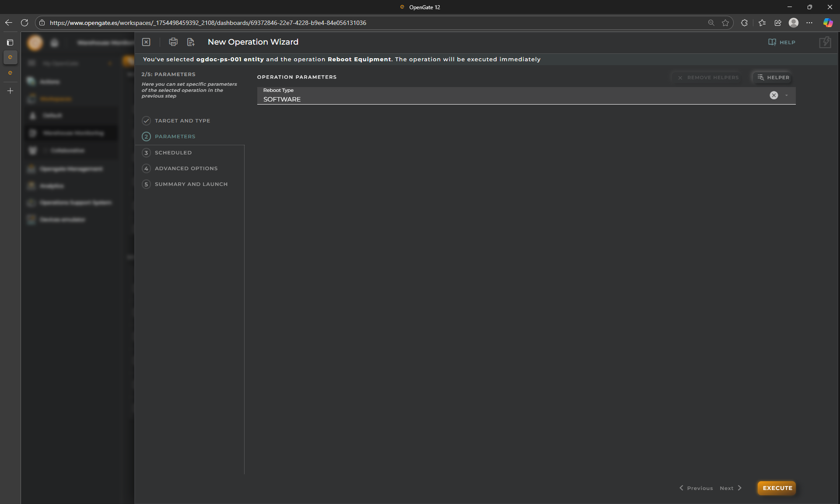The height and width of the screenshot is (504, 840).
Task: Open the Help guide
Action: pyautogui.click(x=782, y=42)
